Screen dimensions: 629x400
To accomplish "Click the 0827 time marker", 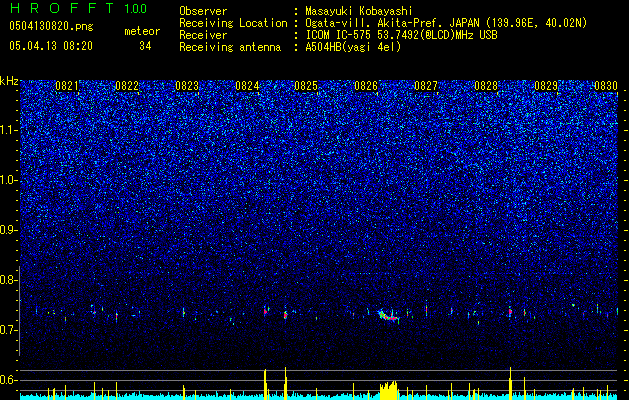I will click(426, 86).
